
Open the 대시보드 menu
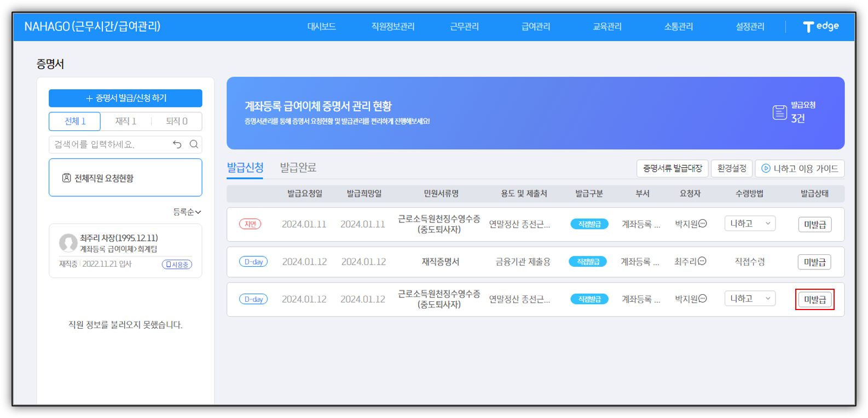click(321, 26)
